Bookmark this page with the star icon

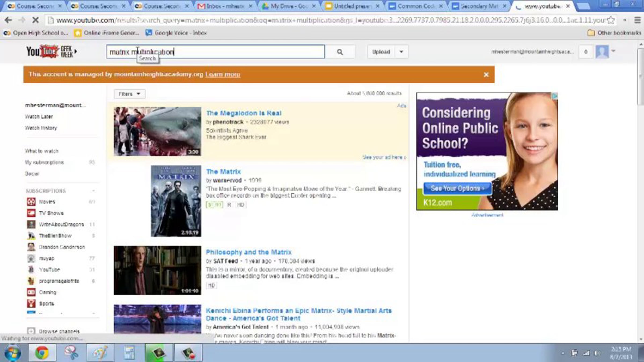(x=611, y=20)
